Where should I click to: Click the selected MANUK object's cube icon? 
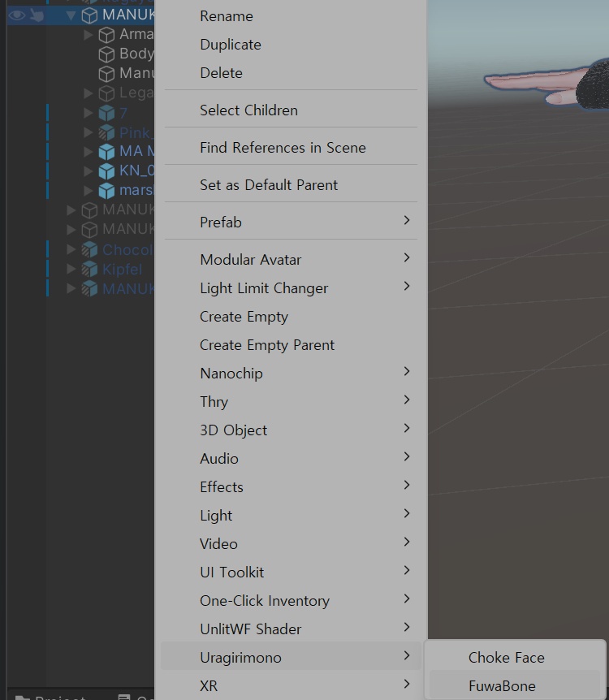[x=89, y=15]
